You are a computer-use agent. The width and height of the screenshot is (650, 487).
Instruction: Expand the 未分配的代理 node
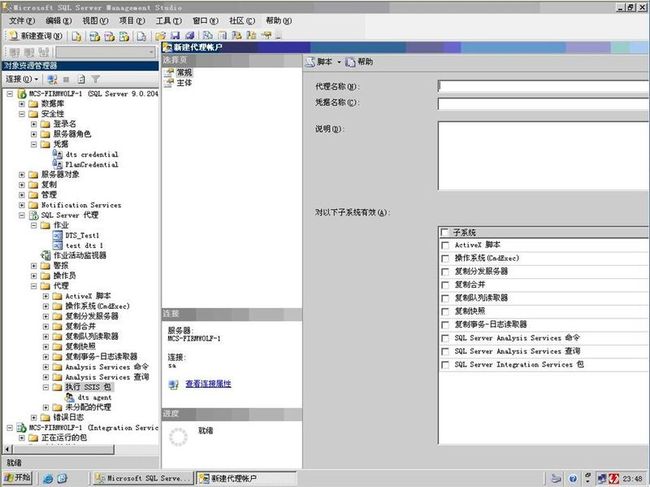tap(46, 407)
